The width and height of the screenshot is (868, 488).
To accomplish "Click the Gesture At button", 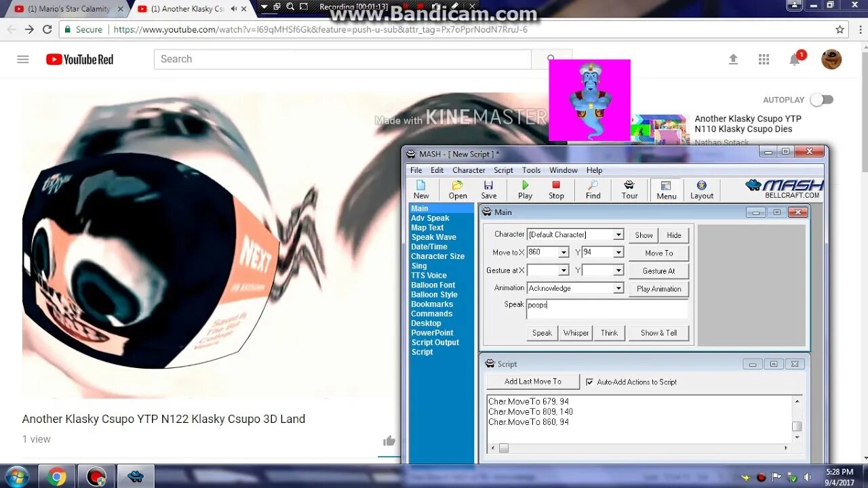I will [658, 270].
